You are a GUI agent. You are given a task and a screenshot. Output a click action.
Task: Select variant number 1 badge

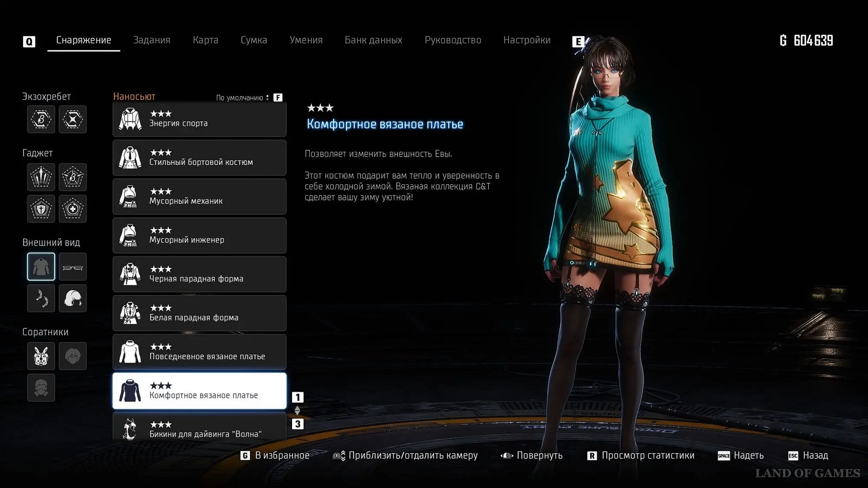click(x=298, y=397)
